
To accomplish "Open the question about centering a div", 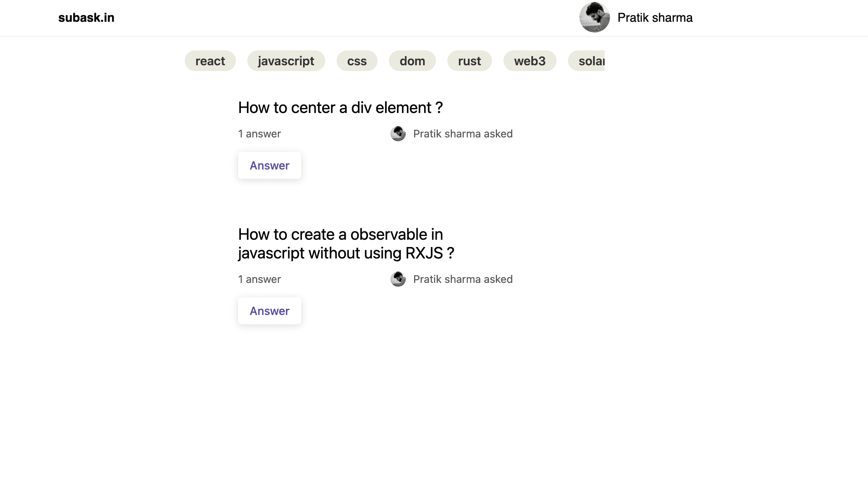I will 340,108.
